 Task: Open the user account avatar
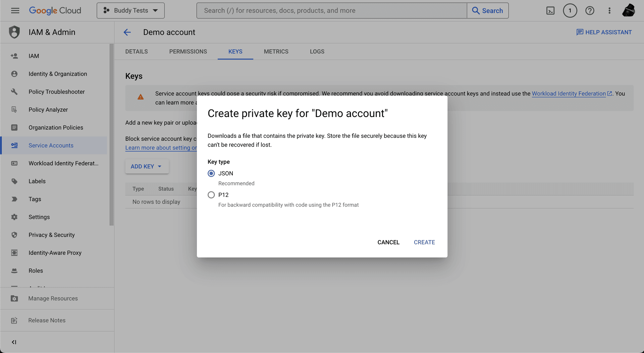pyautogui.click(x=628, y=11)
